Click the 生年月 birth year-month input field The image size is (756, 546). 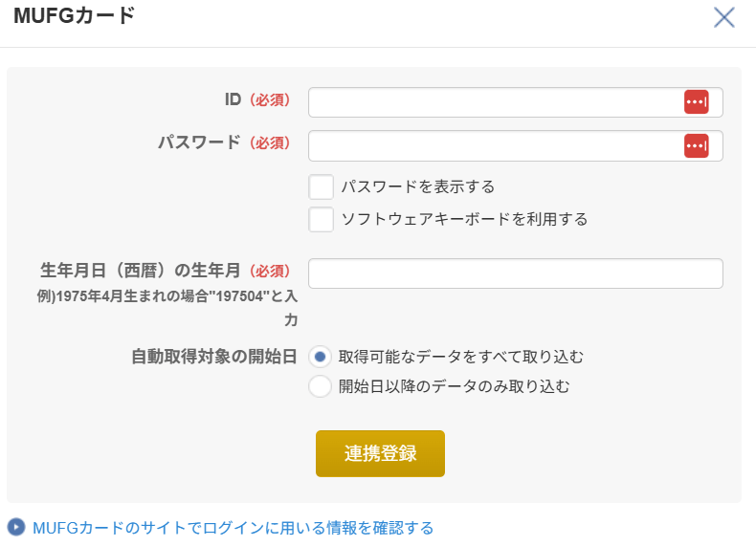pyautogui.click(x=515, y=273)
